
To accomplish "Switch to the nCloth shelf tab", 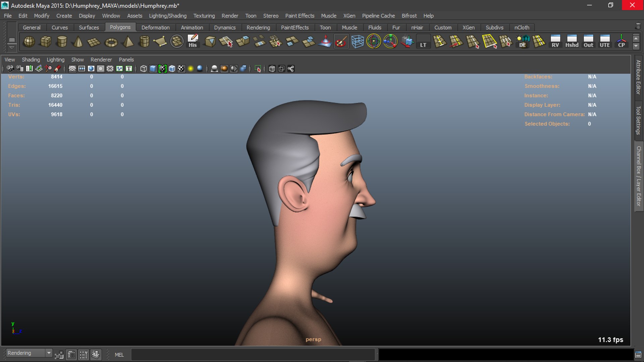I will [x=522, y=28].
